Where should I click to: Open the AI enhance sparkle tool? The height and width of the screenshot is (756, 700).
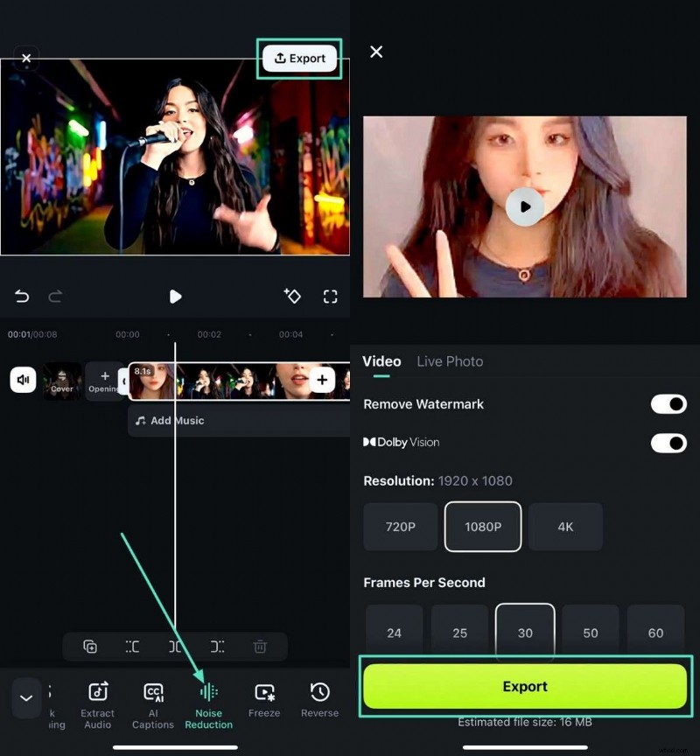tap(292, 297)
